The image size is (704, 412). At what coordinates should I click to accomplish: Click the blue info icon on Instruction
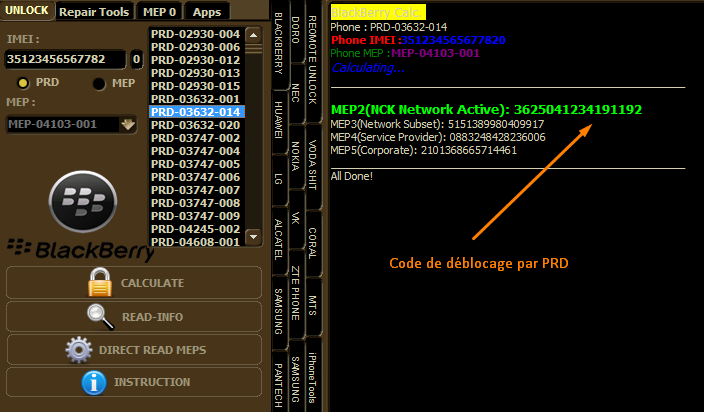94,382
